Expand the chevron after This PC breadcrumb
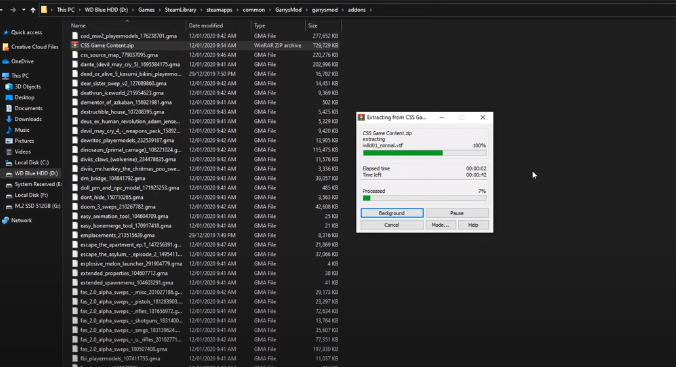Screen dimensions: 676x367 pyautogui.click(x=79, y=9)
